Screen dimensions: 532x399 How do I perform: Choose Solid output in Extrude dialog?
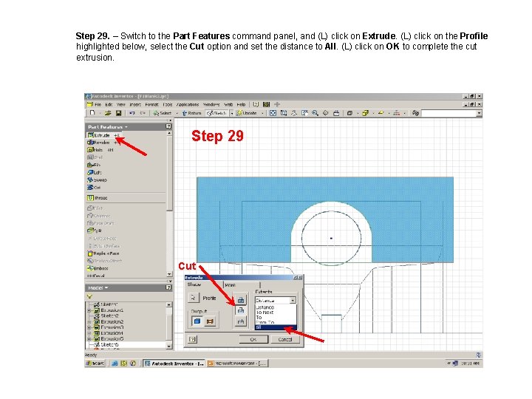click(197, 321)
